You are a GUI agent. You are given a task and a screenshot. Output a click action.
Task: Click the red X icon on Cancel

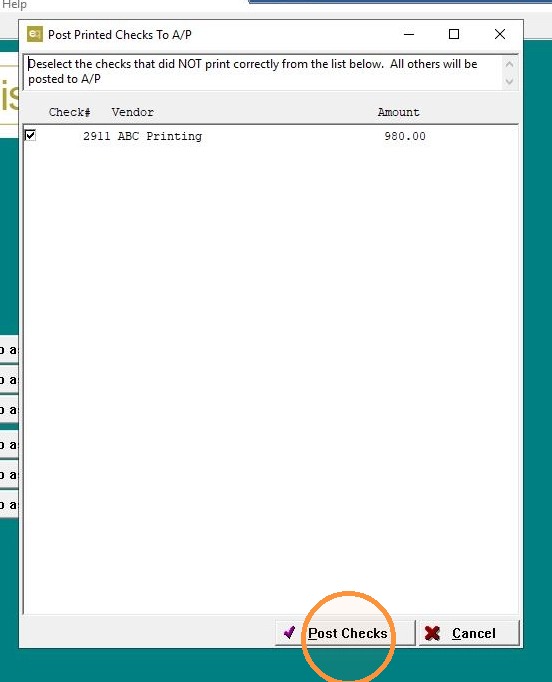432,633
